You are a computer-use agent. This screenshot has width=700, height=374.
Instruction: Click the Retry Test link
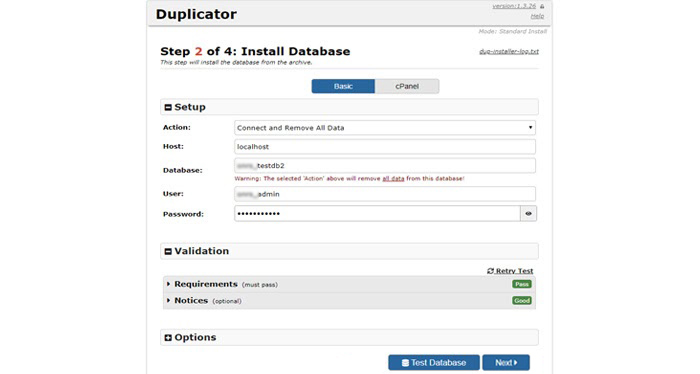point(514,271)
